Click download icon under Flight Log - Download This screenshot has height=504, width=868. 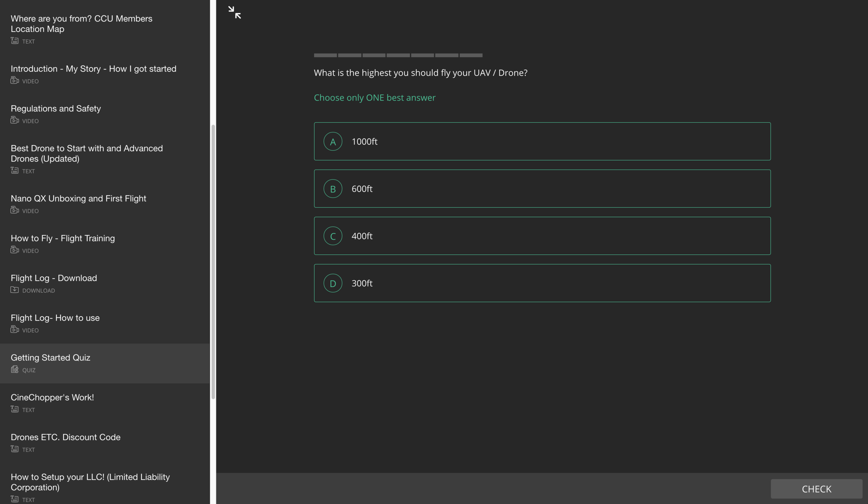point(15,290)
